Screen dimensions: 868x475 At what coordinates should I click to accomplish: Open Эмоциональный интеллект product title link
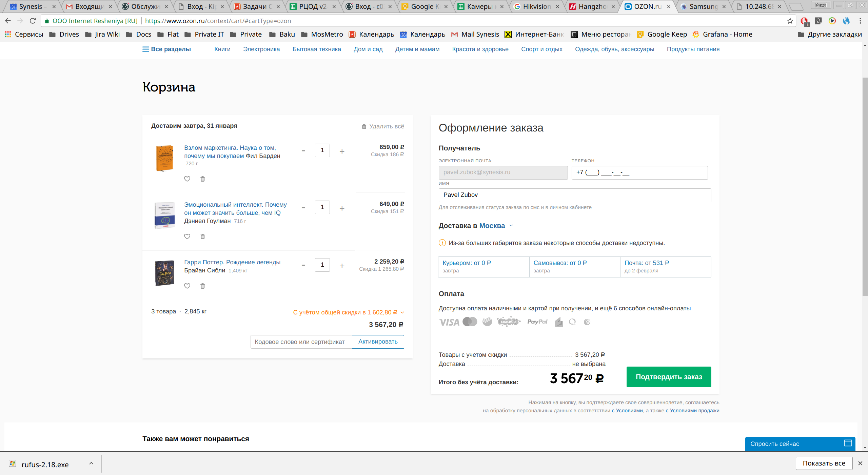pos(235,209)
